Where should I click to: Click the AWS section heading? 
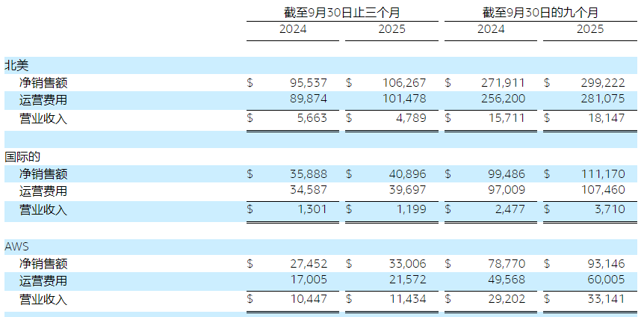pyautogui.click(x=16, y=246)
